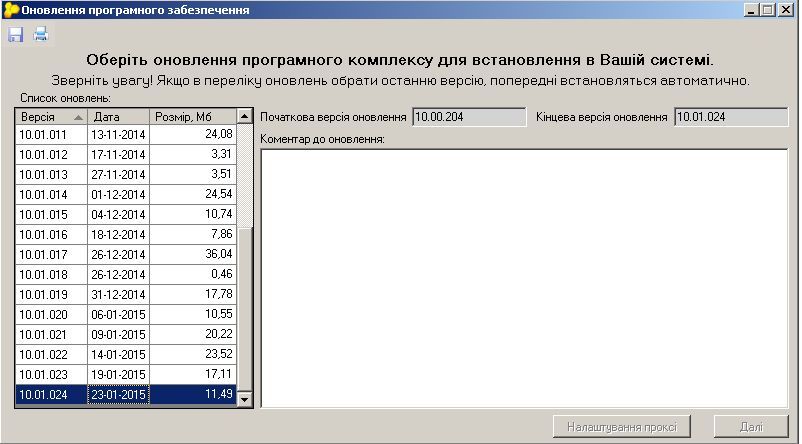Click scrollbar up arrow in update list
Screen dimensions: 802x444
point(244,117)
